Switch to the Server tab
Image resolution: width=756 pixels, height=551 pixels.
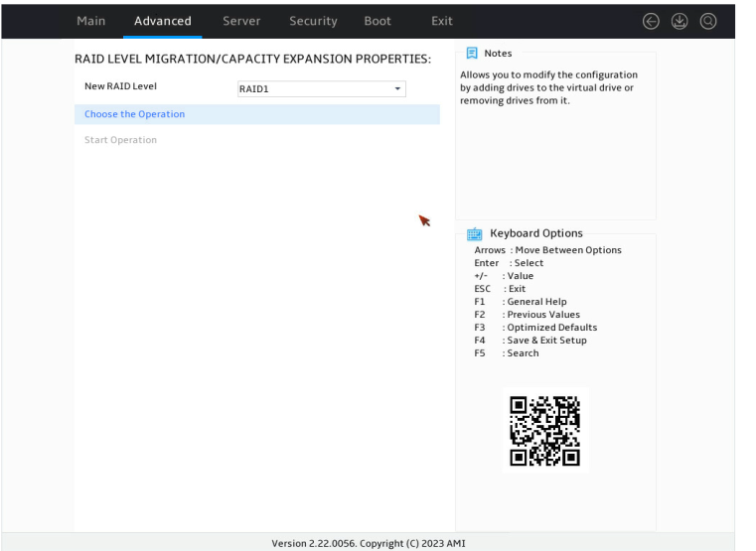(241, 21)
